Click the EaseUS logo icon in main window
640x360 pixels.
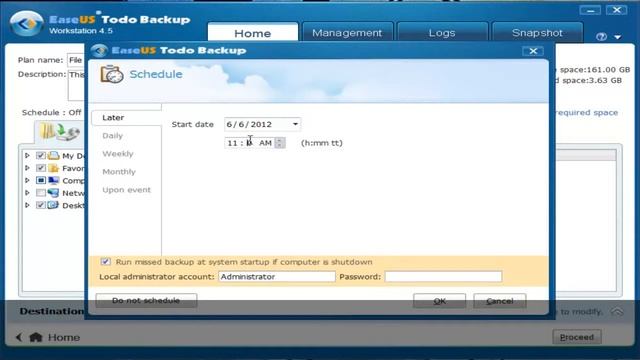click(x=27, y=23)
